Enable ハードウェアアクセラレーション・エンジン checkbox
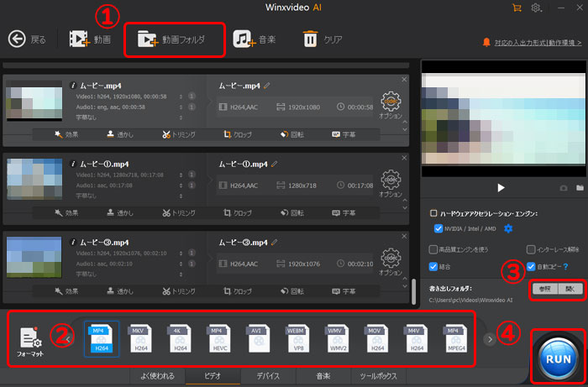The width and height of the screenshot is (588, 387). (433, 213)
